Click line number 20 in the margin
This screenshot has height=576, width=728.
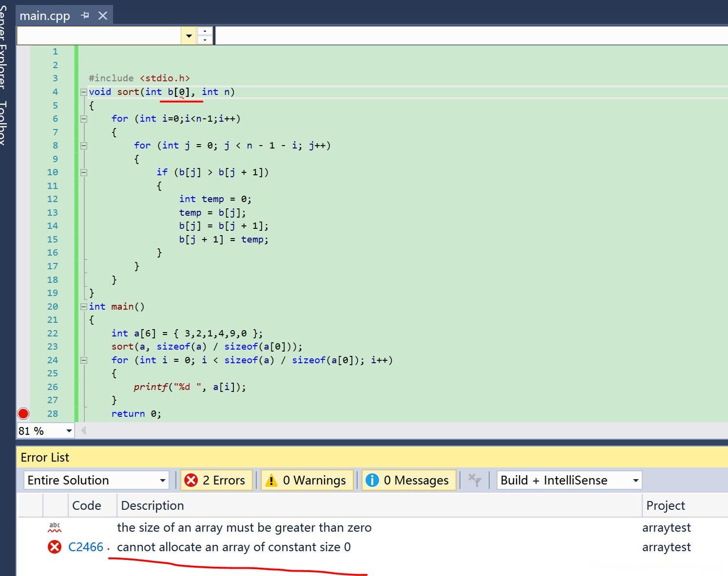coord(53,307)
